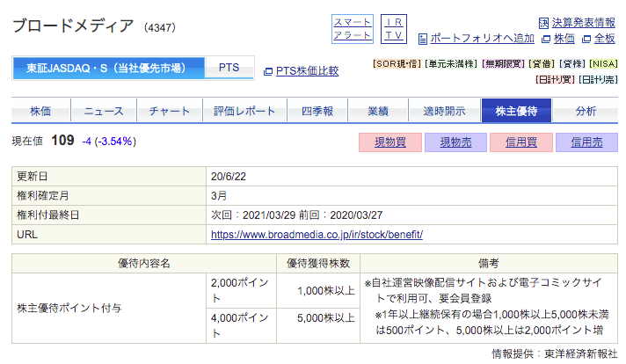Screen dimensions: 626x364
Task: Click the current price 109
Action: [x=62, y=141]
